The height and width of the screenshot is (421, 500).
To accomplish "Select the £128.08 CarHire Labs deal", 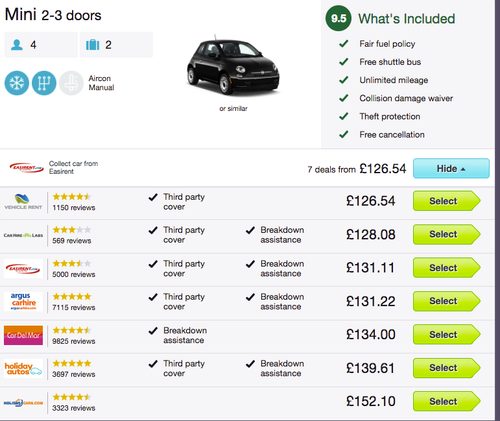I will 447,234.
